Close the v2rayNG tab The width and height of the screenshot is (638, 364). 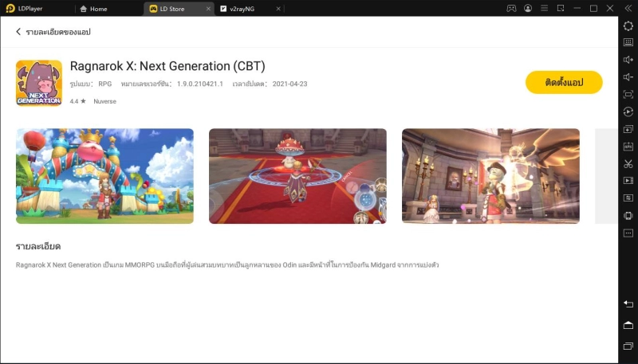278,9
